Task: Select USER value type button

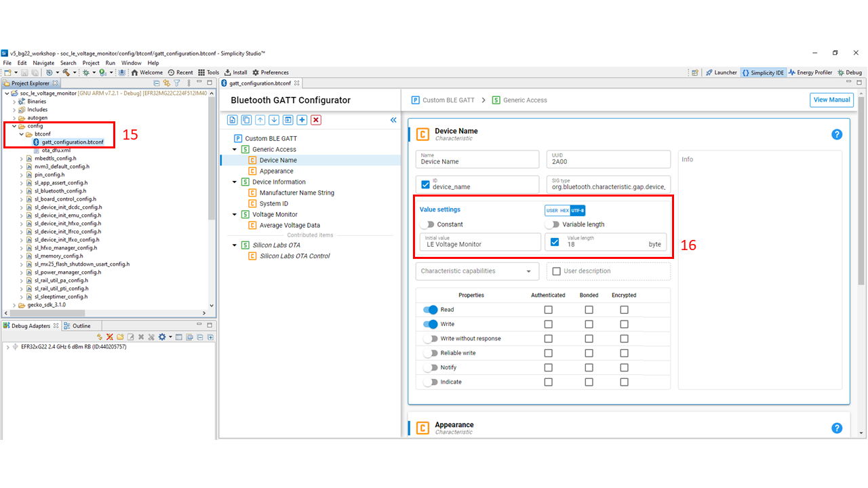Action: 552,210
